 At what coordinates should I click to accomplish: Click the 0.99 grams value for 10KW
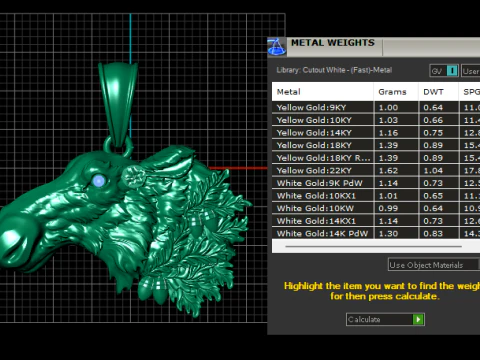pos(388,208)
